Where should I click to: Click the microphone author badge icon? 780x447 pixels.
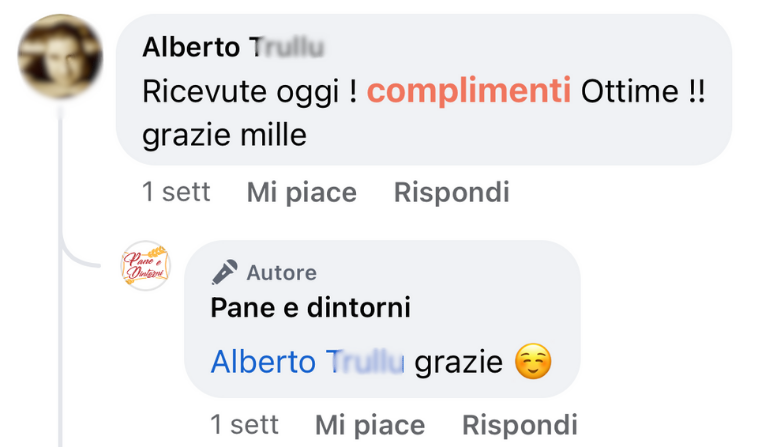[x=225, y=272]
